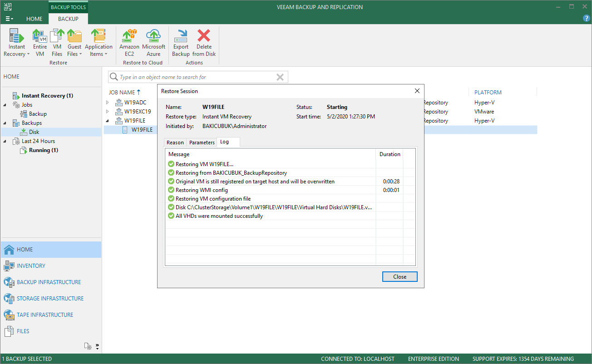Sort by PLATFORM column header

click(488, 92)
